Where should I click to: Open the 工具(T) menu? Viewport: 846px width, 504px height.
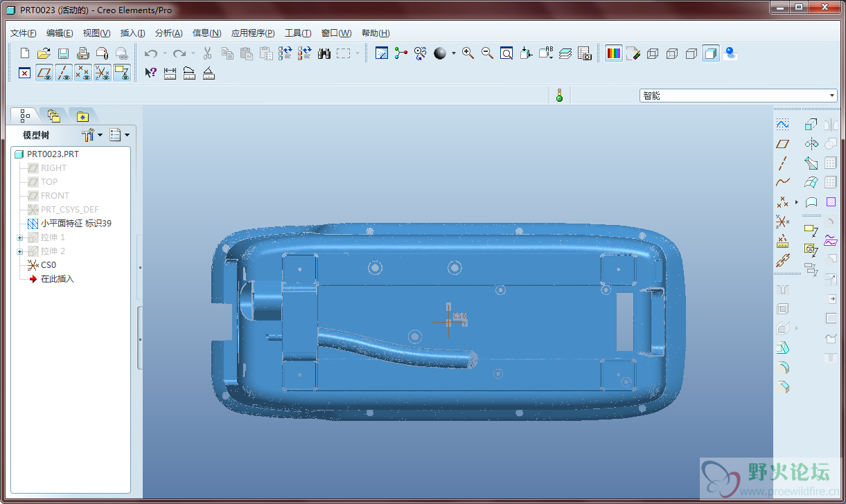[297, 33]
